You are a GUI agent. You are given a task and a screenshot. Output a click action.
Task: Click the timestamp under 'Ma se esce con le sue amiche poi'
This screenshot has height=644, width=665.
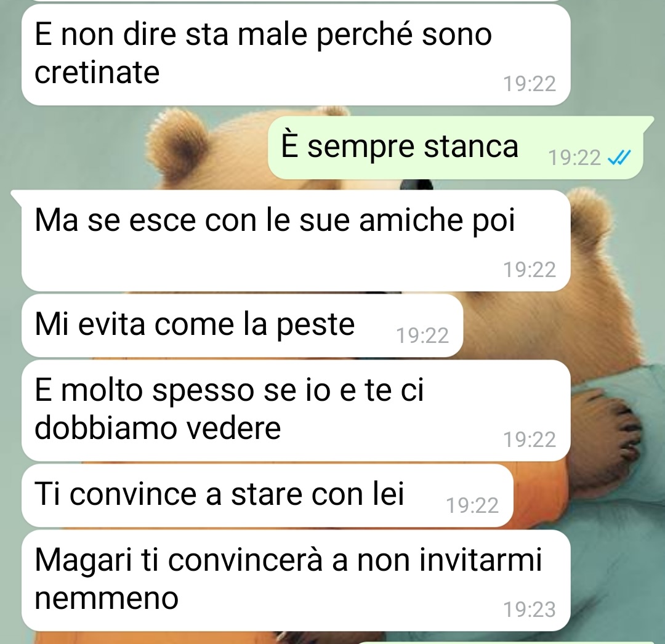click(530, 270)
